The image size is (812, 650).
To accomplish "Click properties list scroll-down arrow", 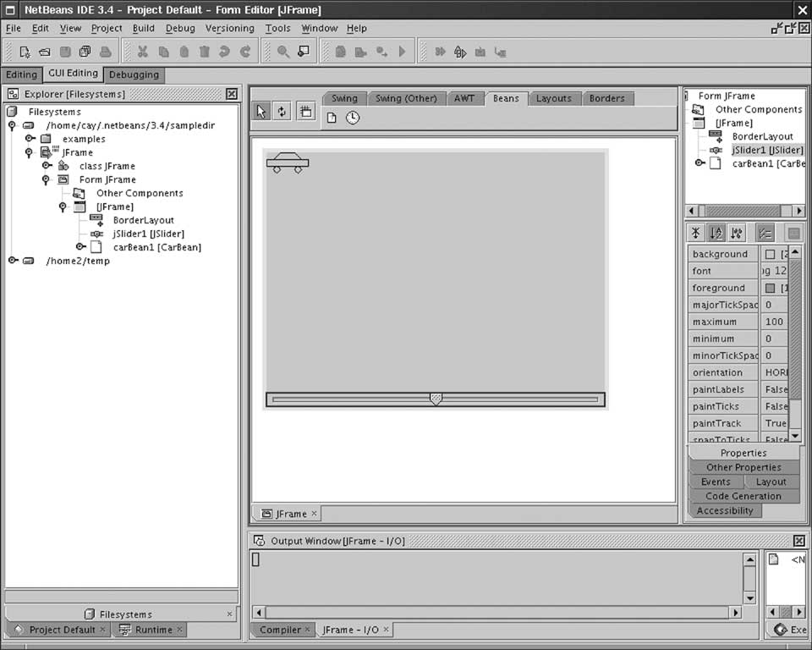I will [x=795, y=435].
